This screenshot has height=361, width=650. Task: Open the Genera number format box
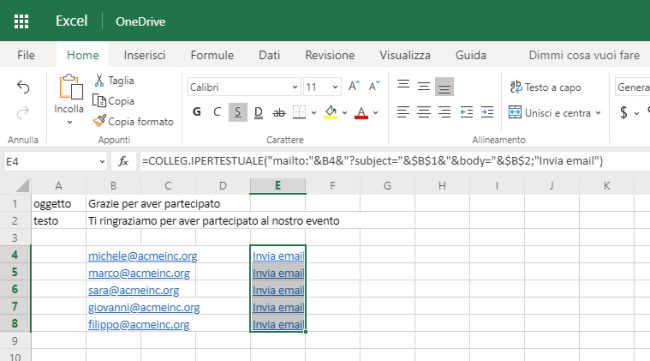633,87
